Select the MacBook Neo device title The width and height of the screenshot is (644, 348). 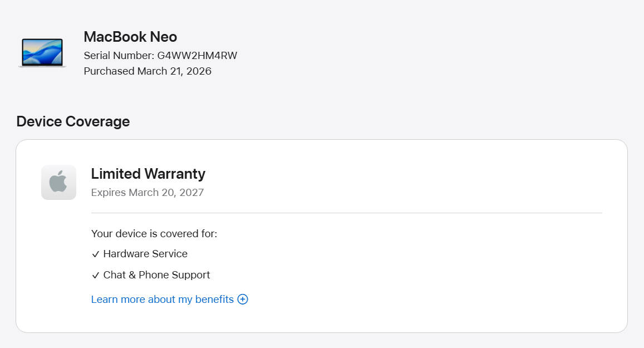click(130, 37)
